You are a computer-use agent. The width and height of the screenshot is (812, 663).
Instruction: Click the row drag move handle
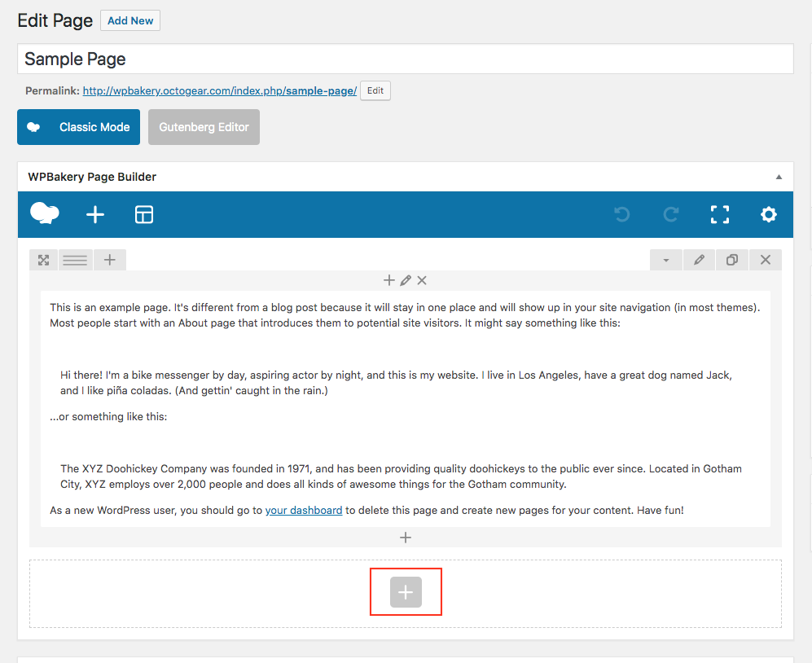[x=44, y=260]
